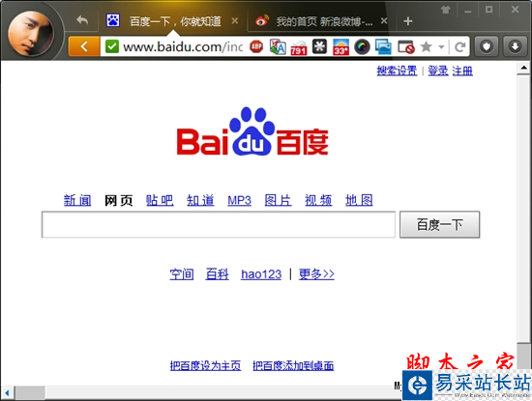Screen dimensions: 532x401
Task: Select the 图片 search category
Action: coord(278,200)
